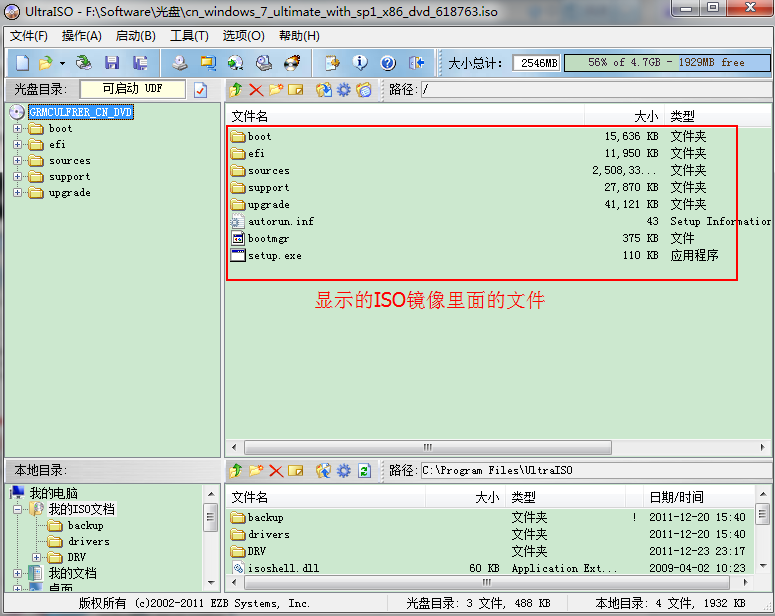775x616 pixels.
Task: Open the 操作(A) menu
Action: [82, 36]
